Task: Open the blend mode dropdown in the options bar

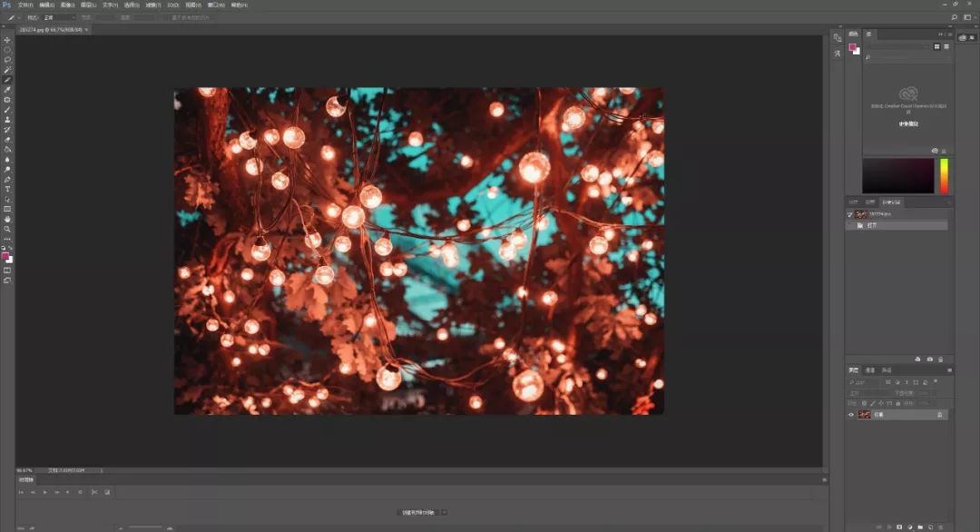Action: pos(60,17)
